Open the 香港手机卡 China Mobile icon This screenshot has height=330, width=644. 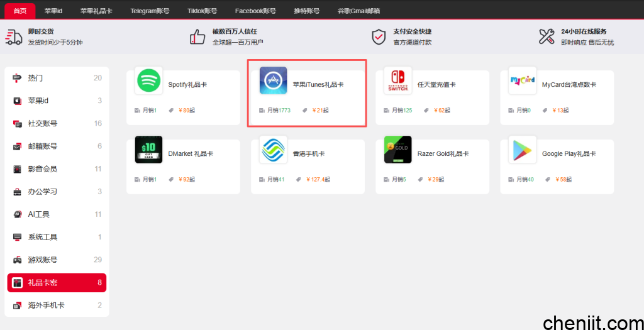click(x=273, y=150)
